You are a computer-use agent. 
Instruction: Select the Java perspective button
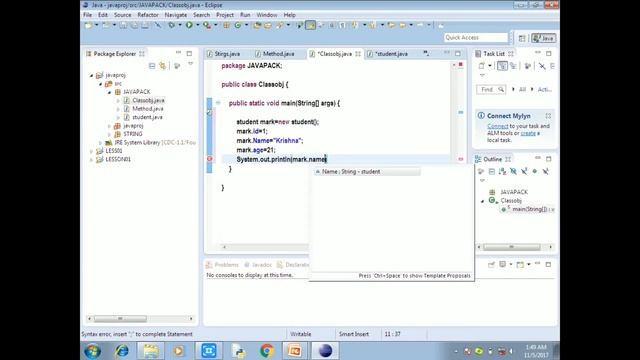[x=544, y=38]
